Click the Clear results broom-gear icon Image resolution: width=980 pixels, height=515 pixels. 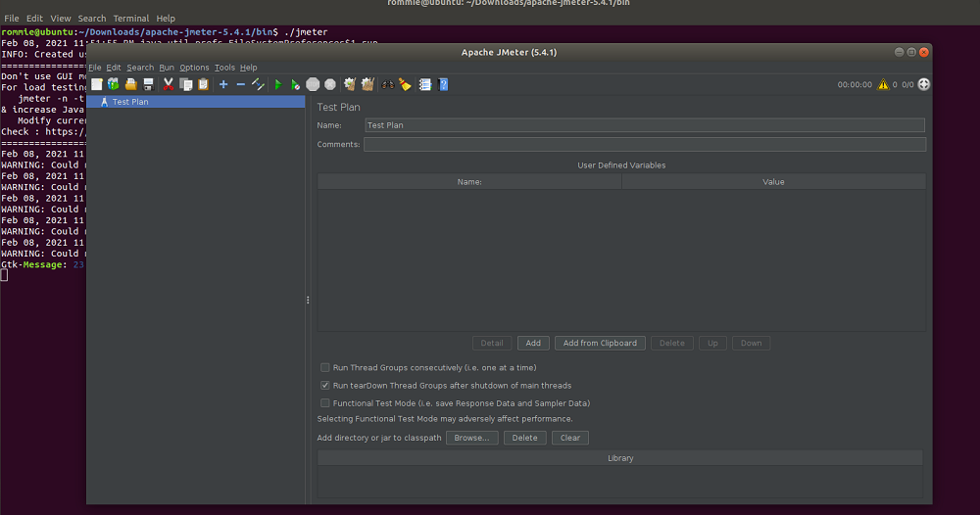(350, 84)
